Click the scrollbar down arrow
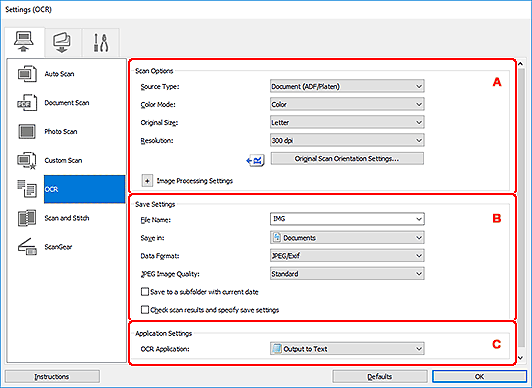Screen dimensions: 532x388 pos(521,357)
